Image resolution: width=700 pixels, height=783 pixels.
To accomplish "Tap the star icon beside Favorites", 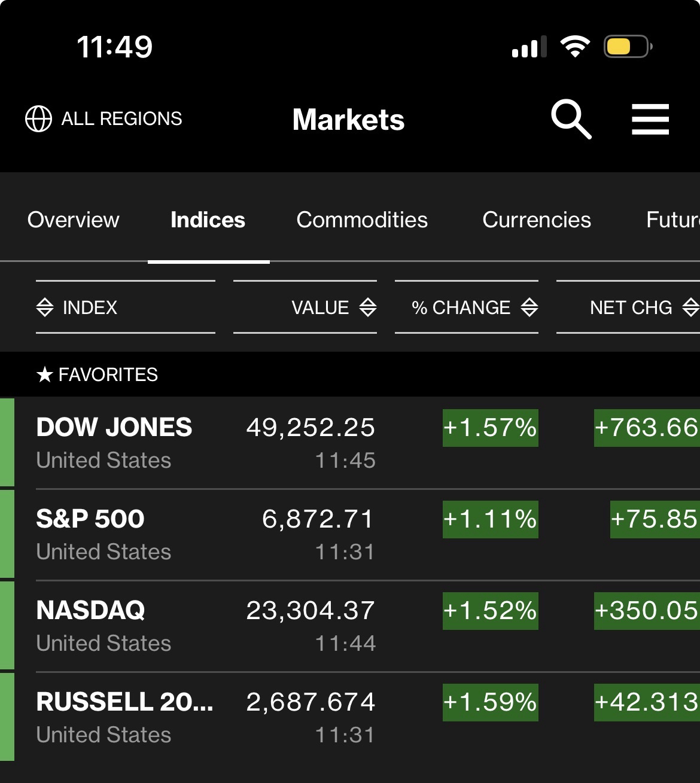I will click(45, 375).
